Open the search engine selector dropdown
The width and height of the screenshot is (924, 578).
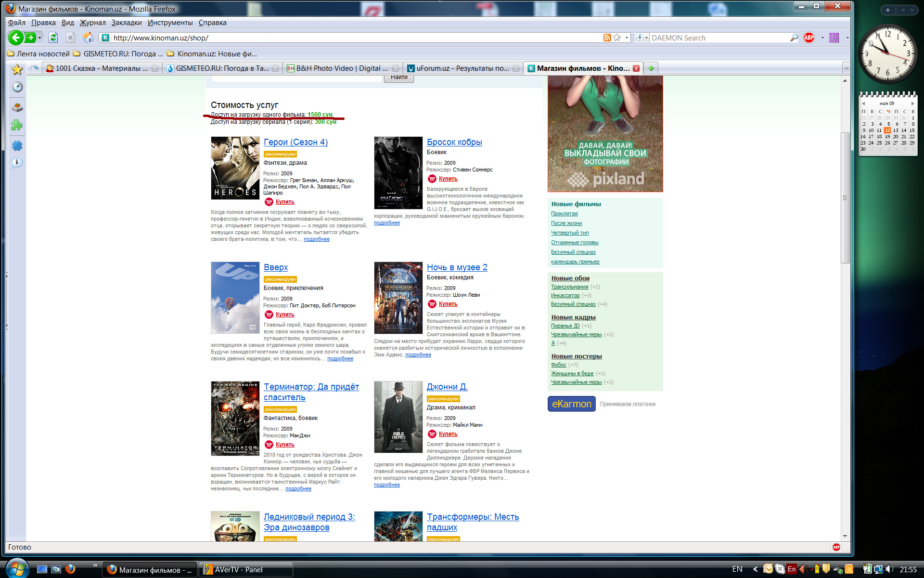click(x=642, y=38)
